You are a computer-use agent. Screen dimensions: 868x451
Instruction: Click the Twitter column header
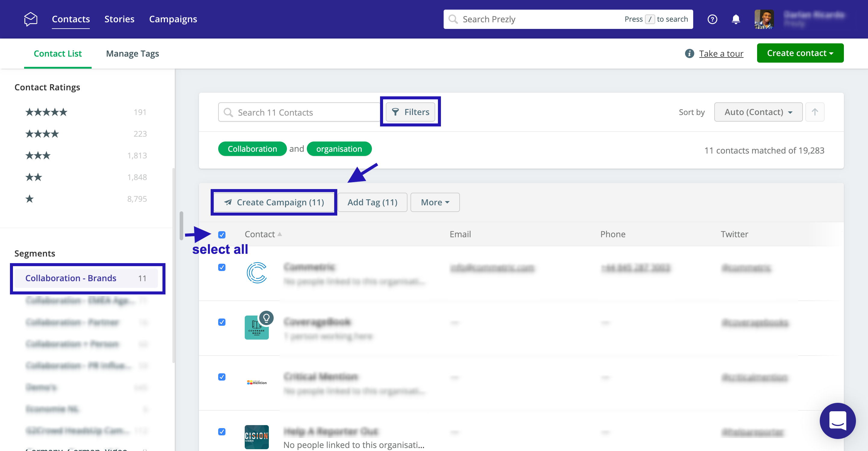coord(734,234)
